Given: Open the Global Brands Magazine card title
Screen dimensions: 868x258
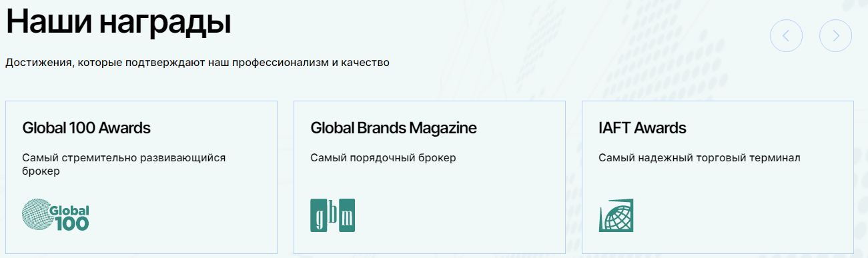Looking at the screenshot, I should (394, 127).
